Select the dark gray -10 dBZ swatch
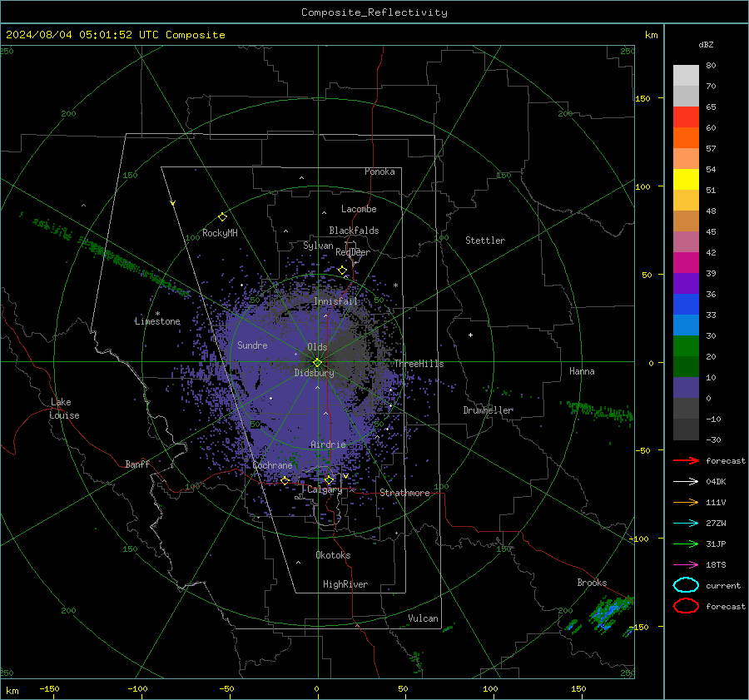The width and height of the screenshot is (749, 700). (686, 429)
